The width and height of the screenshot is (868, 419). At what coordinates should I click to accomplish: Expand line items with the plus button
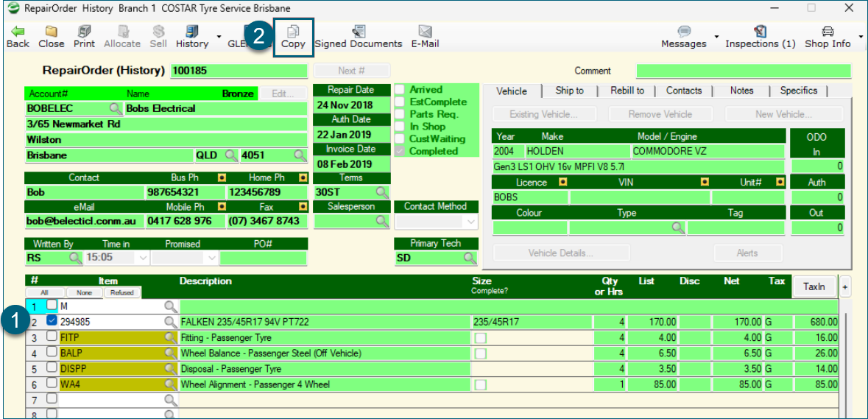coord(845,287)
